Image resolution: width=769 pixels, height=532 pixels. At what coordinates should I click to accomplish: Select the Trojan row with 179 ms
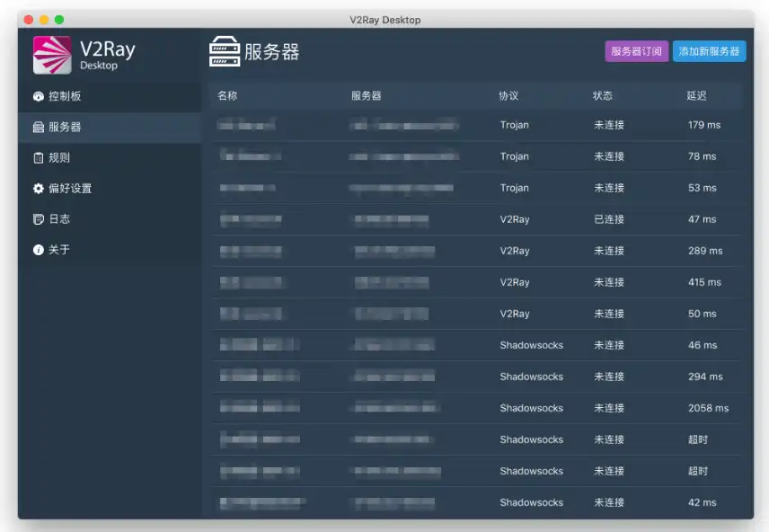click(x=476, y=125)
